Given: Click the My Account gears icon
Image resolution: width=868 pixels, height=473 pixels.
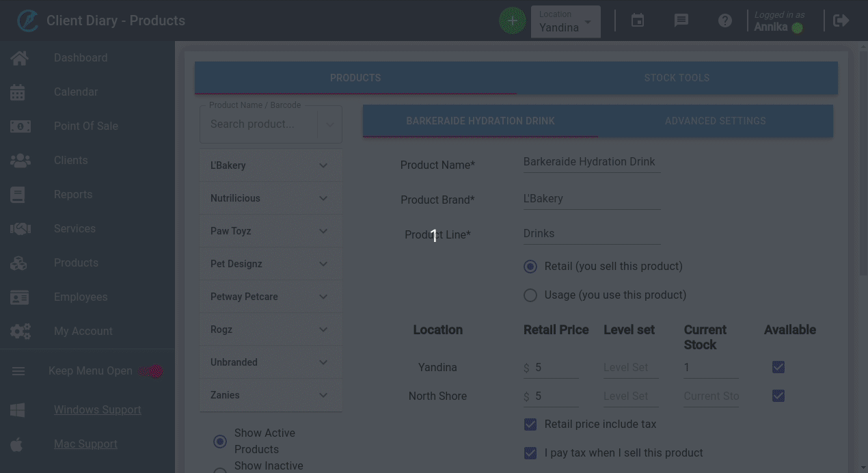Looking at the screenshot, I should 21,332.
